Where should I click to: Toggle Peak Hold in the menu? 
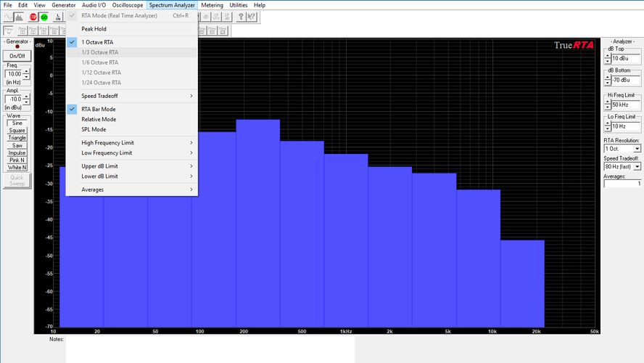click(x=94, y=29)
